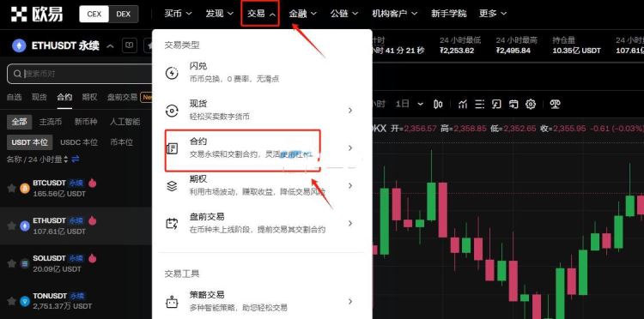644x319 pixels.
Task: Select the USDC 本位 filter button
Action: pyautogui.click(x=79, y=142)
